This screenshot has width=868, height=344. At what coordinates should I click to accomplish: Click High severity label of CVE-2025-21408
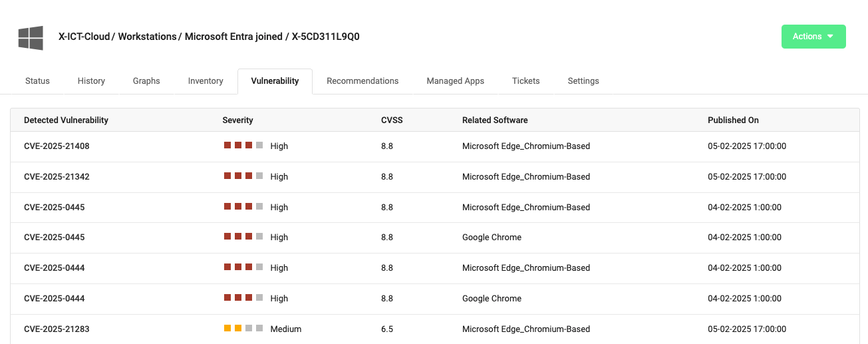pos(279,146)
